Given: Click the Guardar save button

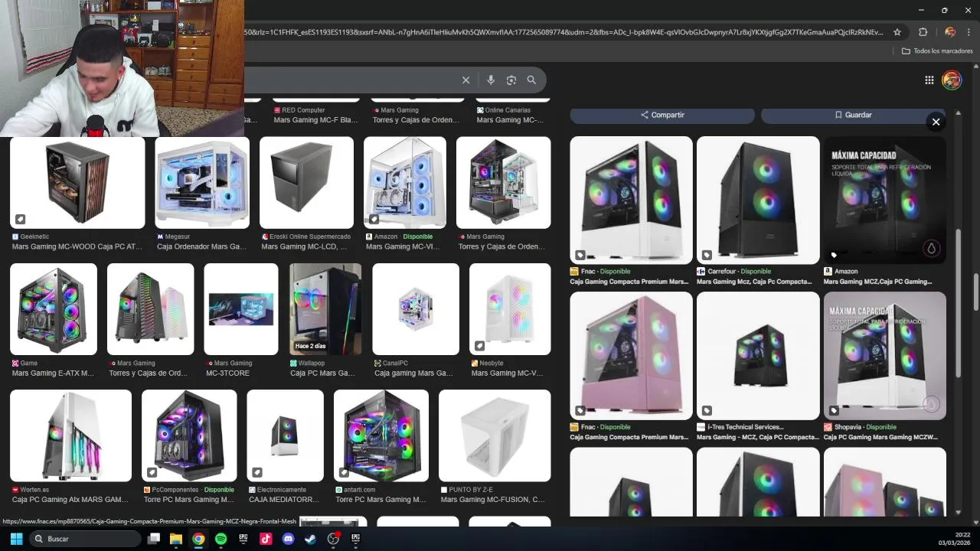Looking at the screenshot, I should tap(853, 115).
